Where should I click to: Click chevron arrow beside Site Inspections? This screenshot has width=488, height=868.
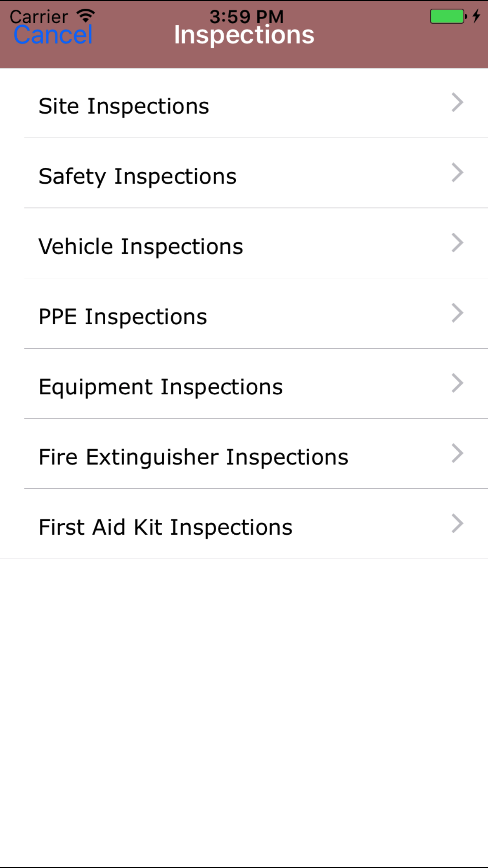[457, 103]
